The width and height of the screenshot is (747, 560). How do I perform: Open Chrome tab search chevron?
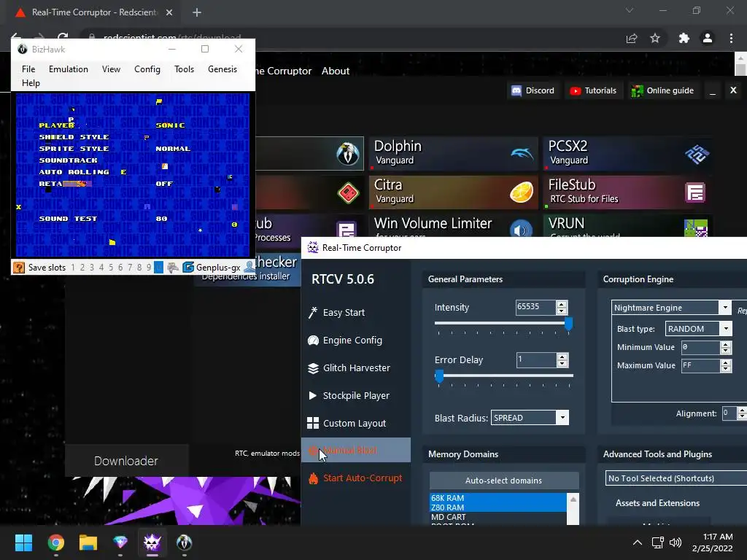pos(630,10)
